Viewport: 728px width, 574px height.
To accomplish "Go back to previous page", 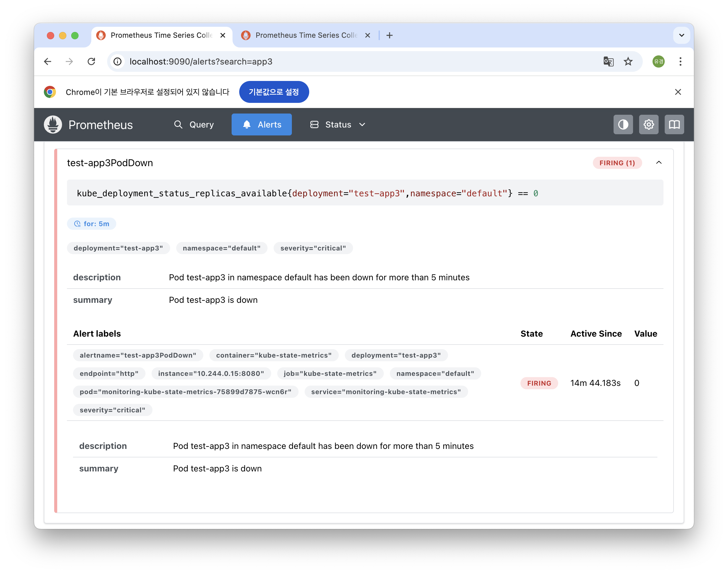I will 48,61.
